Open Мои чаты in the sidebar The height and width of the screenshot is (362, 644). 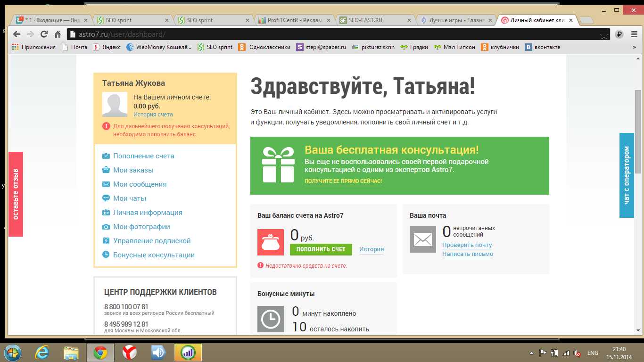[x=130, y=198]
